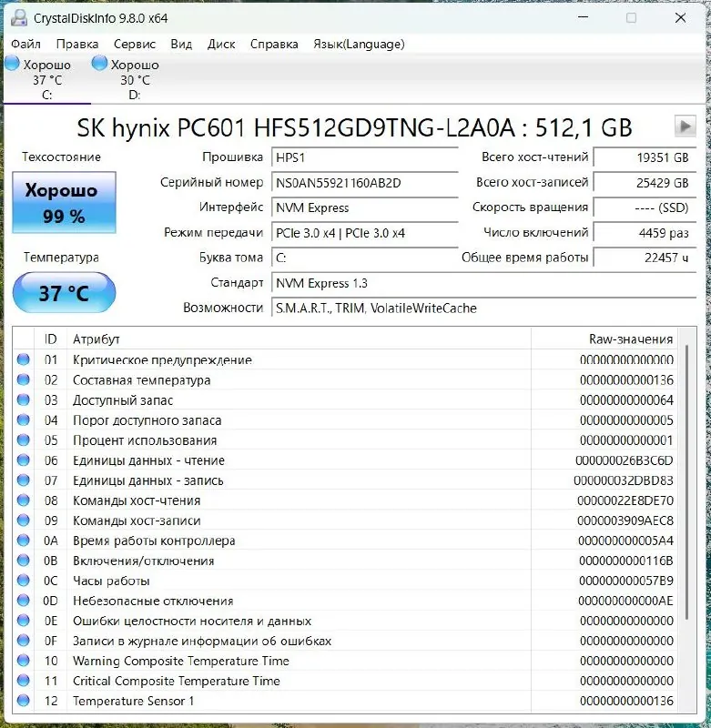Screen dimensions: 711x728
Task: Open the Вид menu
Action: click(181, 44)
